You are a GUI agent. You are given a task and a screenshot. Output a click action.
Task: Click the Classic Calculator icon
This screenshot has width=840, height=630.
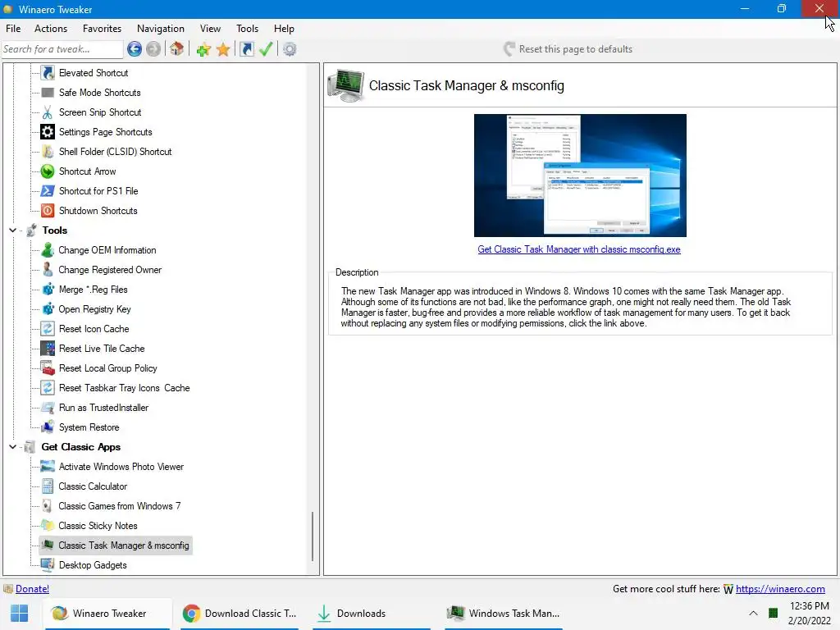(x=48, y=486)
